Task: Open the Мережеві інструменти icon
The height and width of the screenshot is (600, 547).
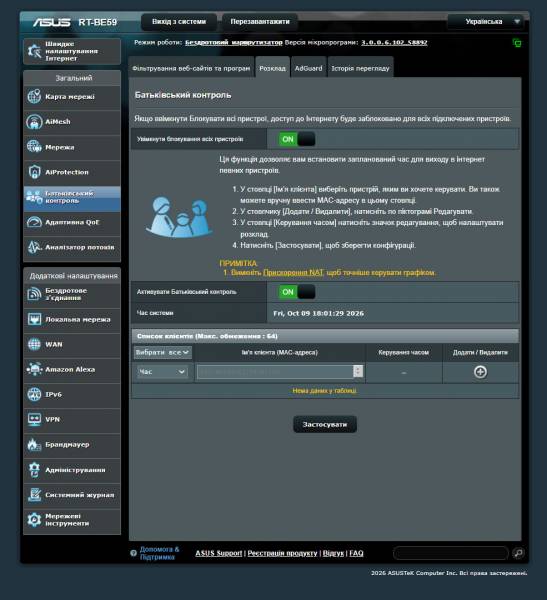Action: coord(34,520)
